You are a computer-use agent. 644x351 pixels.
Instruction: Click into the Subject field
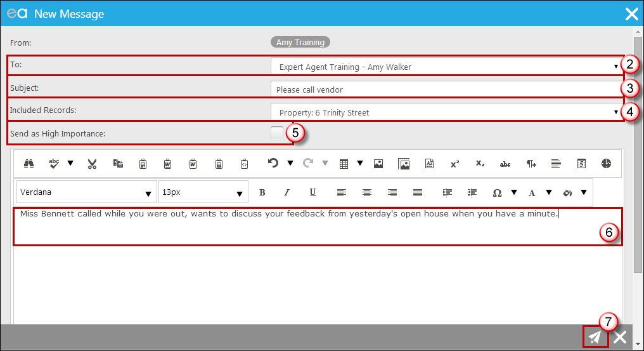click(447, 89)
